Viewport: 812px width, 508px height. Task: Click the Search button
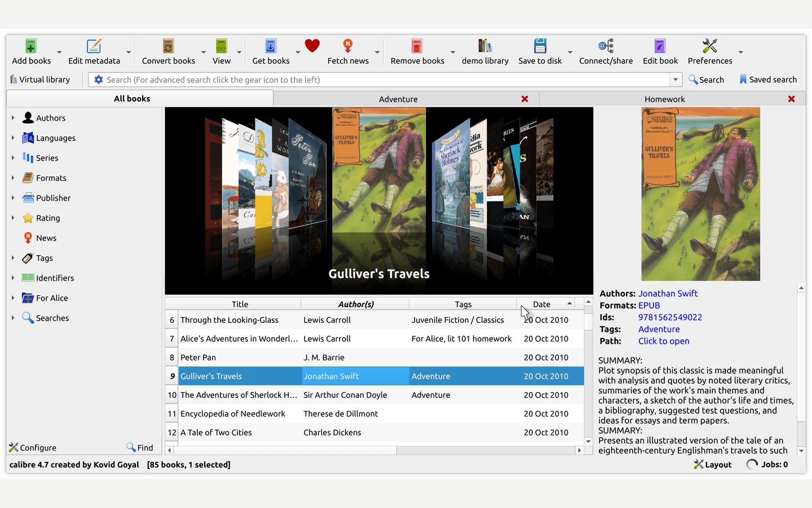[706, 80]
